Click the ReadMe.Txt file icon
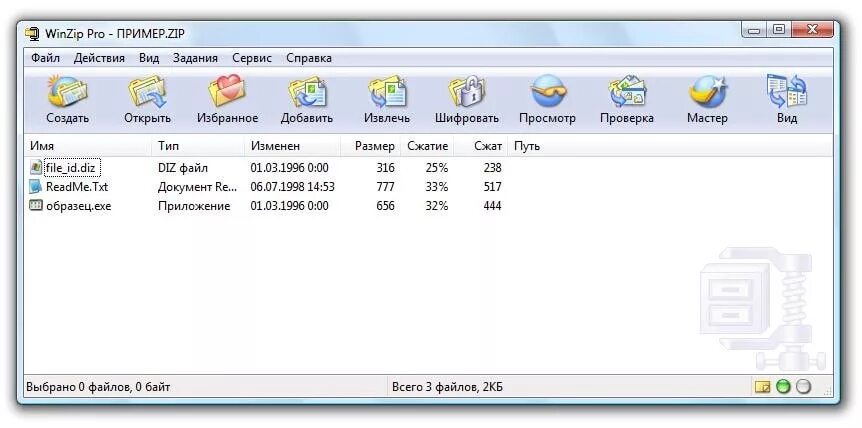The height and width of the screenshot is (428, 862). pos(36,186)
